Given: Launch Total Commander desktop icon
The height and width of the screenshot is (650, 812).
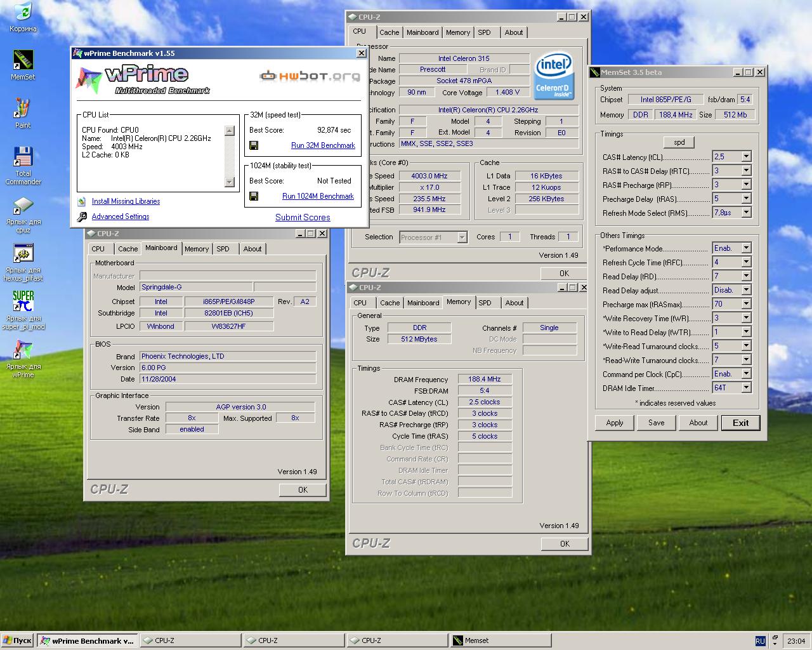Looking at the screenshot, I should [23, 157].
